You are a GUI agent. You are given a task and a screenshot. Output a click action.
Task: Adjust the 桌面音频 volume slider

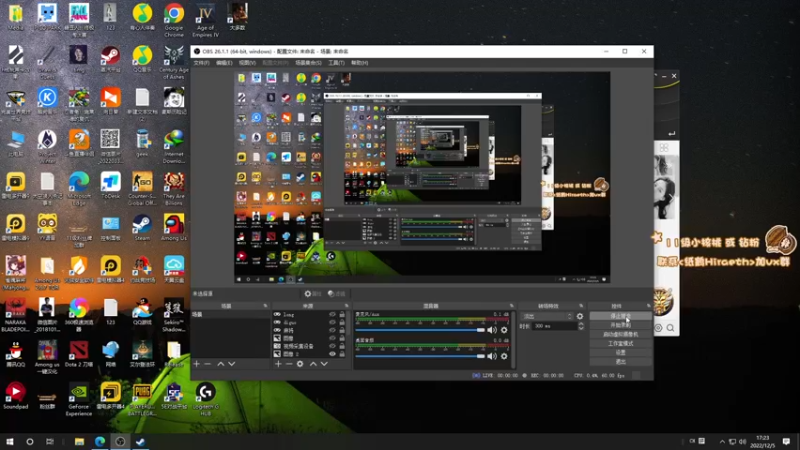pos(420,356)
